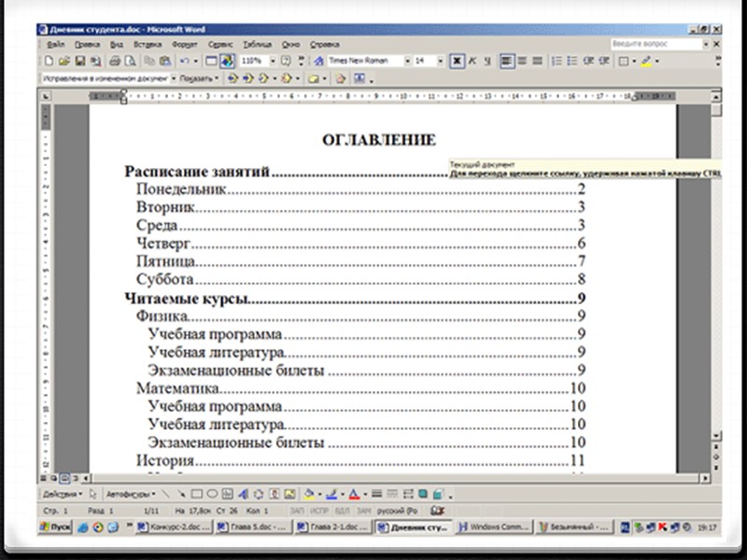Undo the last action

184,61
